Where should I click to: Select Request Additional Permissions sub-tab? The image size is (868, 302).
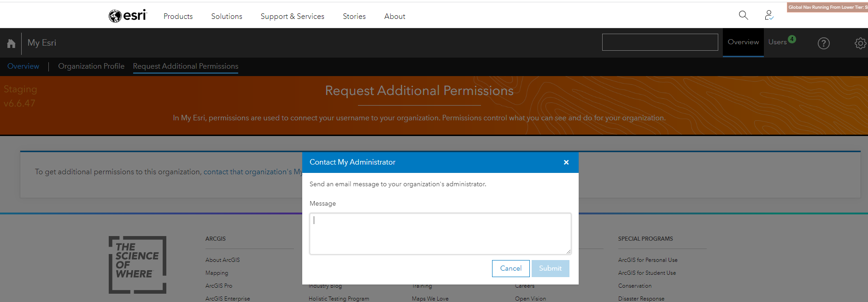(x=186, y=66)
